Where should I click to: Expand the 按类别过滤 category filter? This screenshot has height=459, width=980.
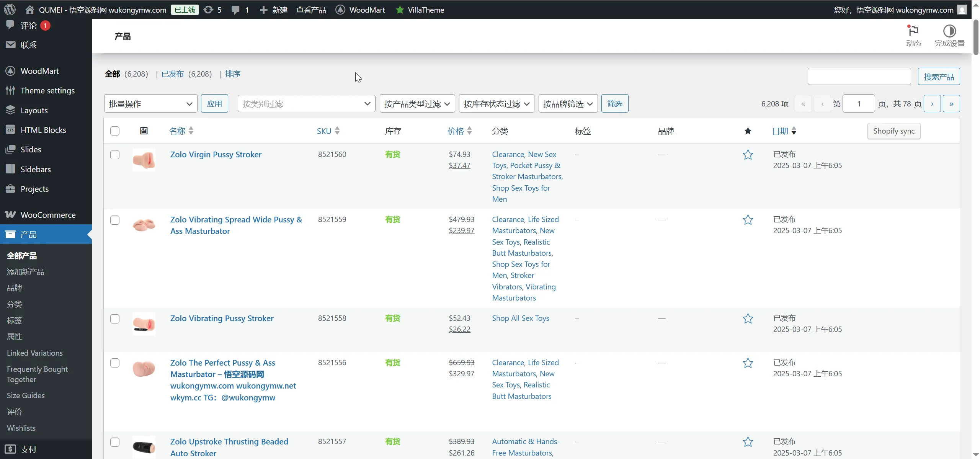(306, 104)
